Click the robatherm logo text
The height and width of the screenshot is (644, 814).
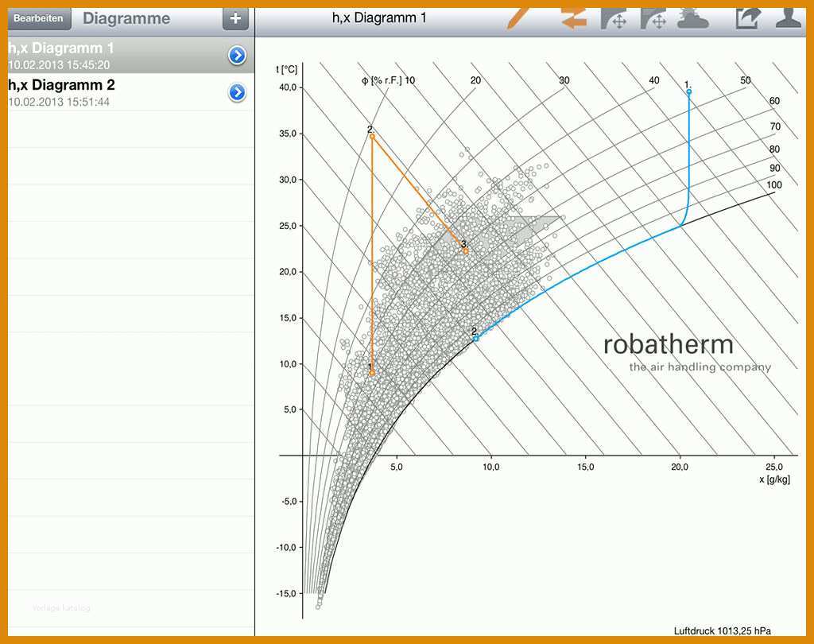tap(669, 345)
